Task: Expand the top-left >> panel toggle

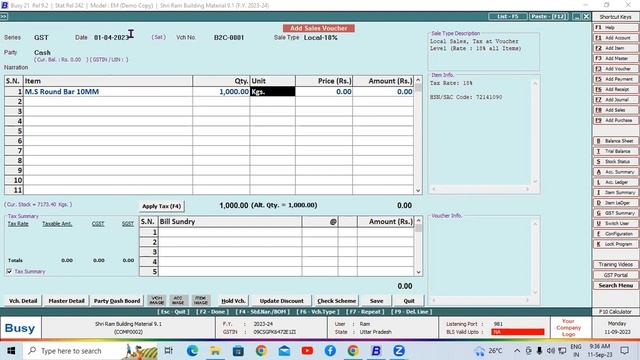Action: (x=4, y=16)
